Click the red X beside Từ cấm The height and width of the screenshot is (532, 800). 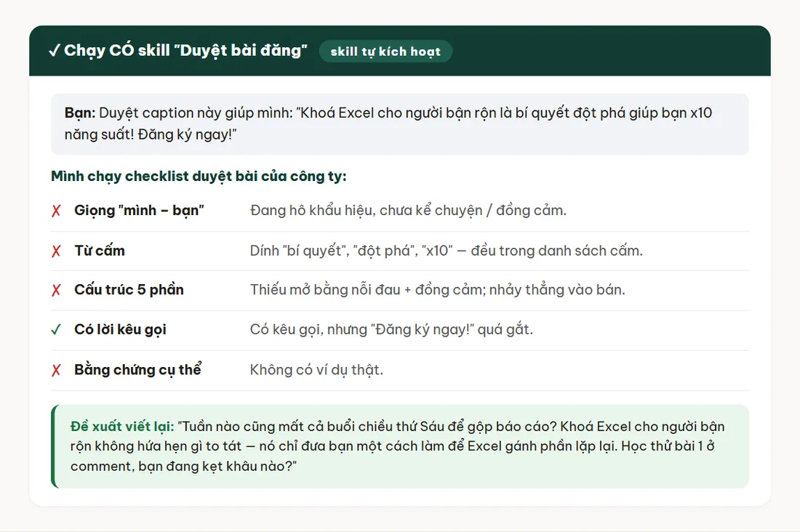(x=56, y=251)
